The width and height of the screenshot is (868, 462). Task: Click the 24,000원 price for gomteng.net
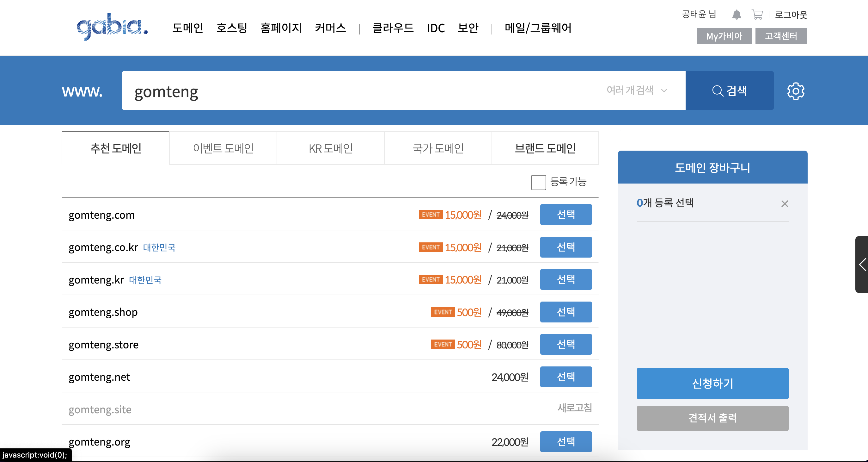point(510,378)
